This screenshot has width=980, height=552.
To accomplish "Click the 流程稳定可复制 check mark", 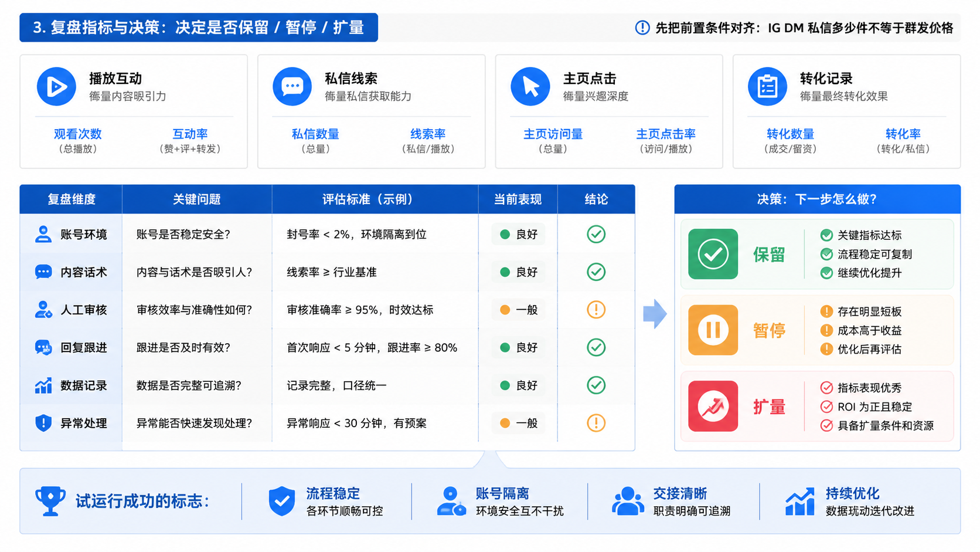I will point(826,254).
